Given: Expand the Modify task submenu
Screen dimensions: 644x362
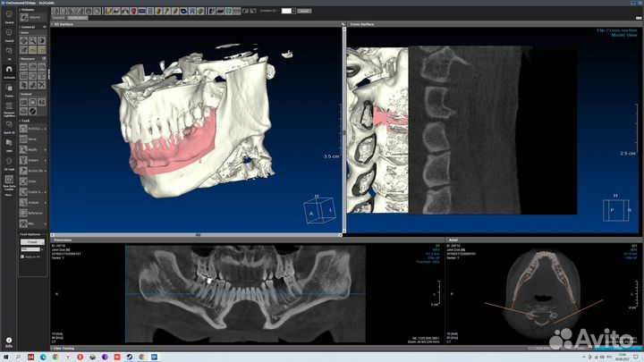Looking at the screenshot, I should 46,150.
